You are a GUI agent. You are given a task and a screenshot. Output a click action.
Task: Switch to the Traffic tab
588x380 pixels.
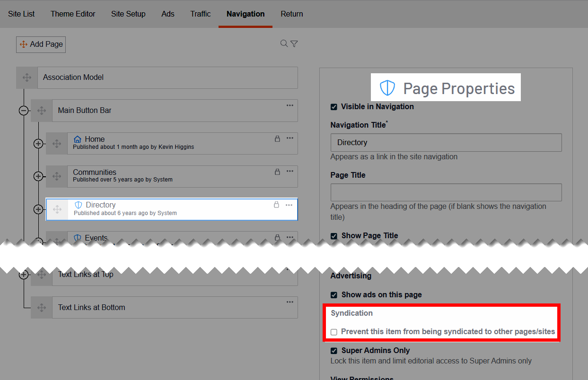coord(200,14)
